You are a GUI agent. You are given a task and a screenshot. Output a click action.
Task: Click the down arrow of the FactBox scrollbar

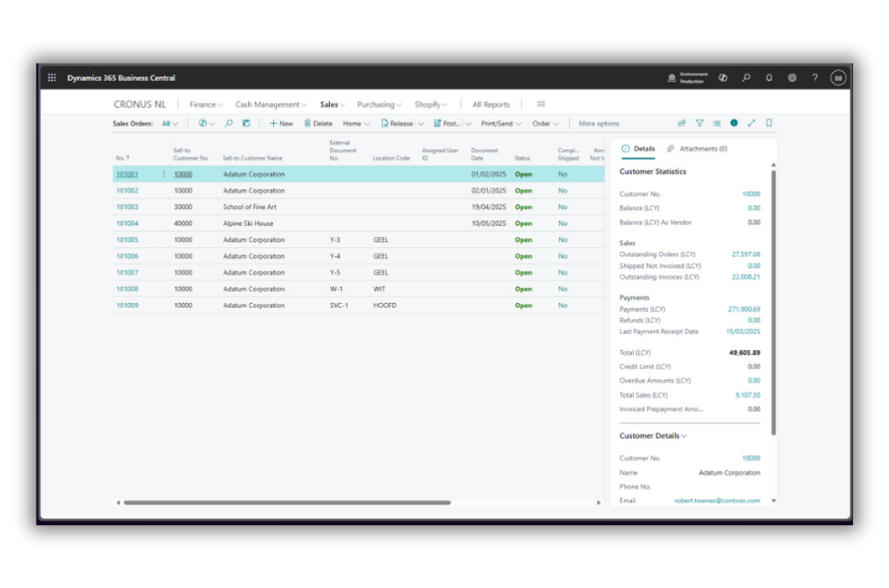773,500
